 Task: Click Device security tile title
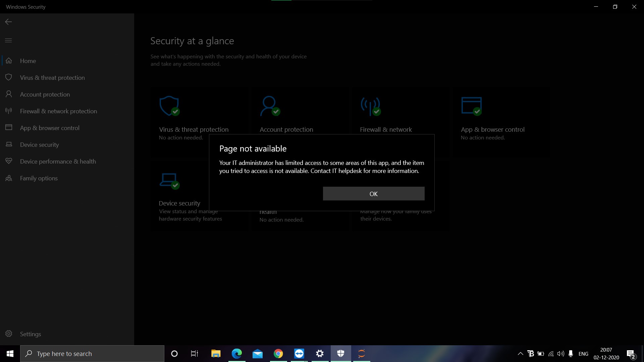179,203
